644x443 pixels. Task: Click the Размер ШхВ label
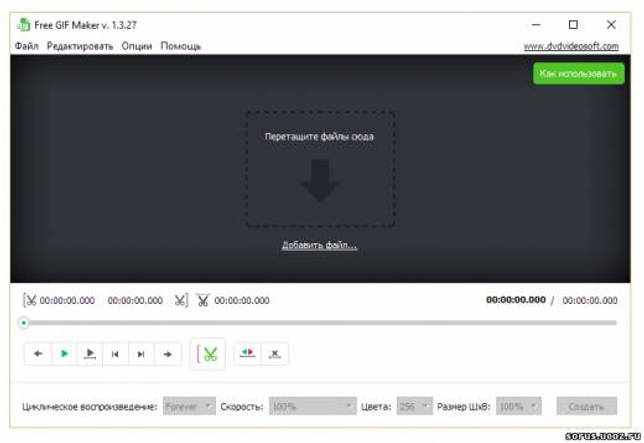464,406
